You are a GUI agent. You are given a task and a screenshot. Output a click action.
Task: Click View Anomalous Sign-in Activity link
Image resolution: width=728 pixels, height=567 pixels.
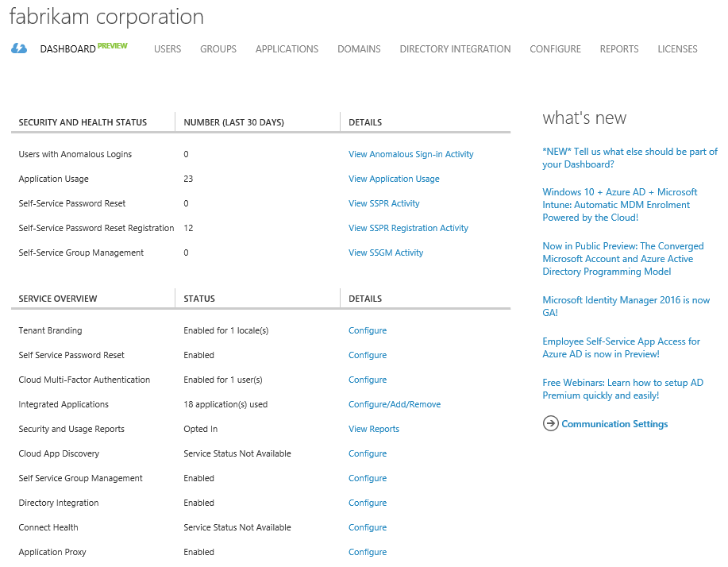[410, 154]
